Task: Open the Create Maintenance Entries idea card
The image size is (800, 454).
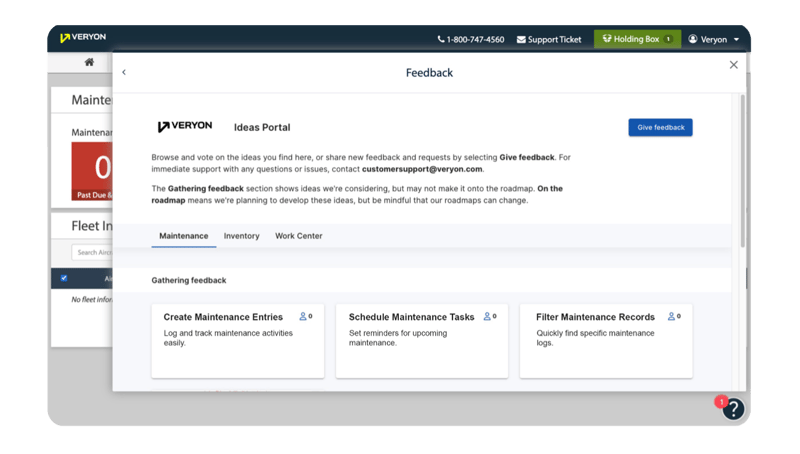Action: [x=238, y=341]
